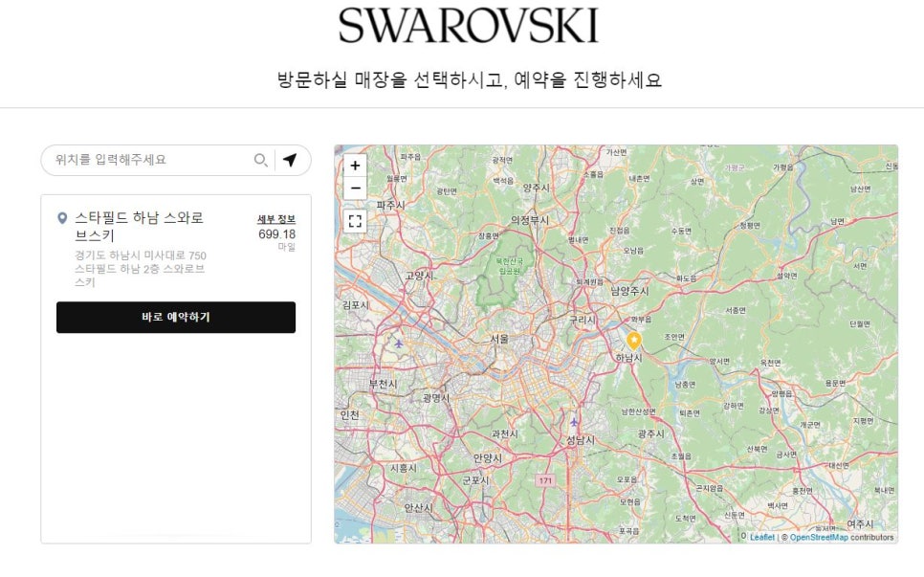Click the 바로 예약하기 button
This screenshot has width=924, height=577.
click(176, 317)
